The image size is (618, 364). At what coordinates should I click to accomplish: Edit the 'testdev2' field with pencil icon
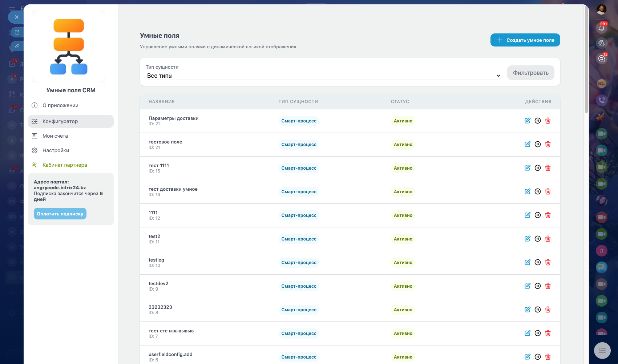point(527,286)
